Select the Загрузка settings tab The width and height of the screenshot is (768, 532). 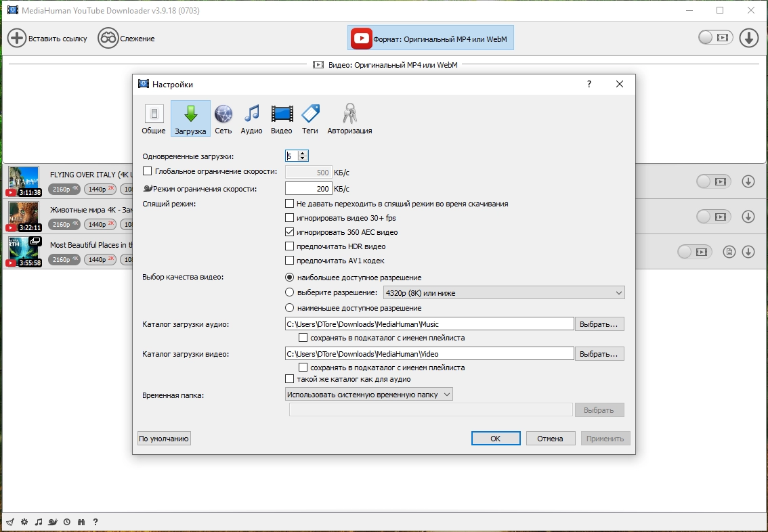pos(190,119)
